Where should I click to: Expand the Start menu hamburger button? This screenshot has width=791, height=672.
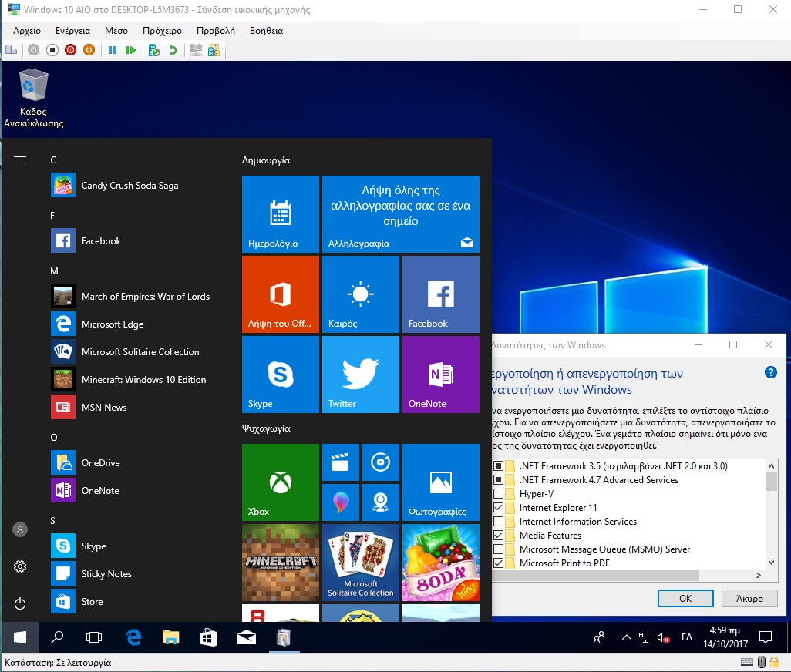pos(20,160)
